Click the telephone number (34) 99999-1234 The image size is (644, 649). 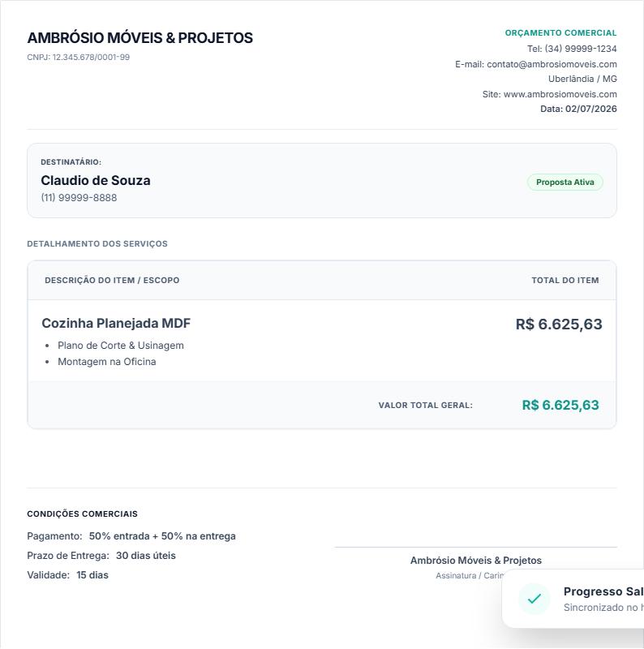pyautogui.click(x=581, y=49)
